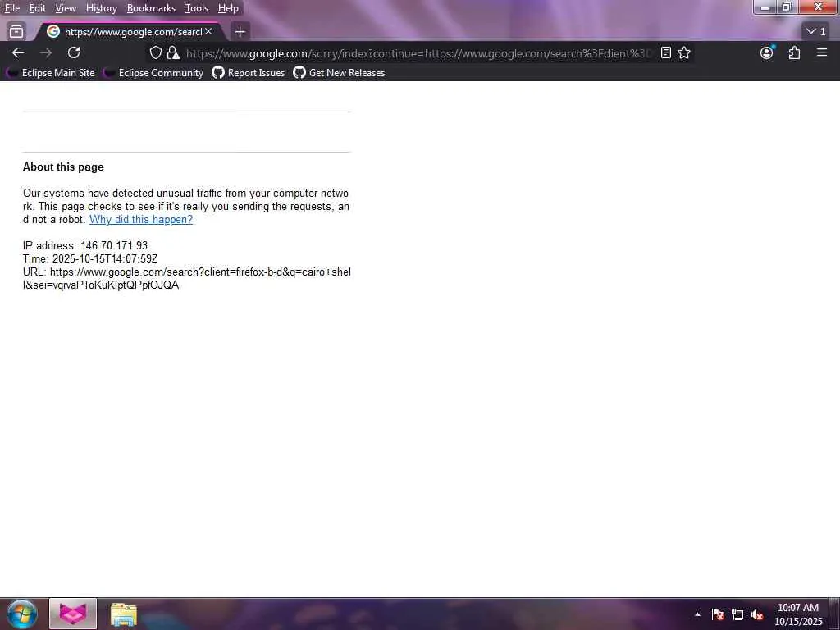Open the Tools menu
The width and height of the screenshot is (840, 630).
pyautogui.click(x=197, y=8)
